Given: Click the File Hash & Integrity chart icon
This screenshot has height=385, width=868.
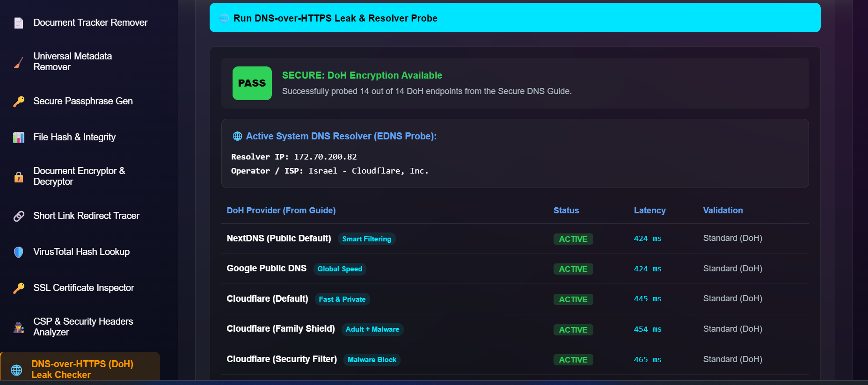Looking at the screenshot, I should tap(19, 138).
